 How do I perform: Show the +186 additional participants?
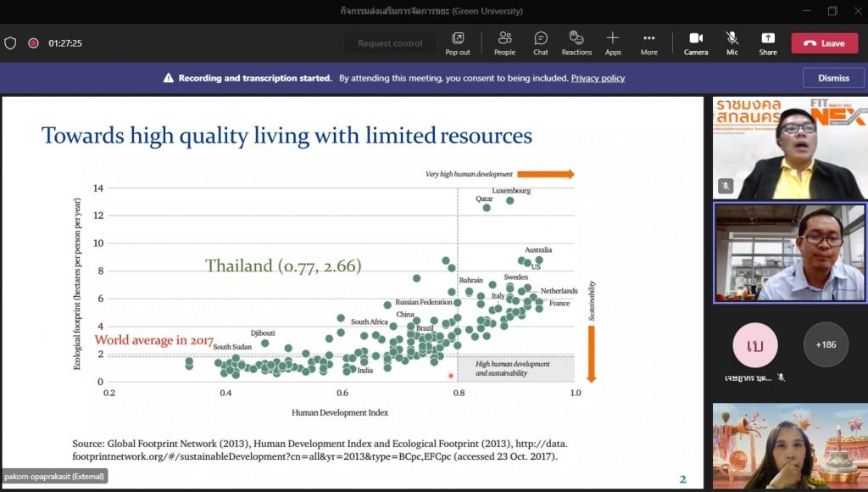pyautogui.click(x=826, y=344)
